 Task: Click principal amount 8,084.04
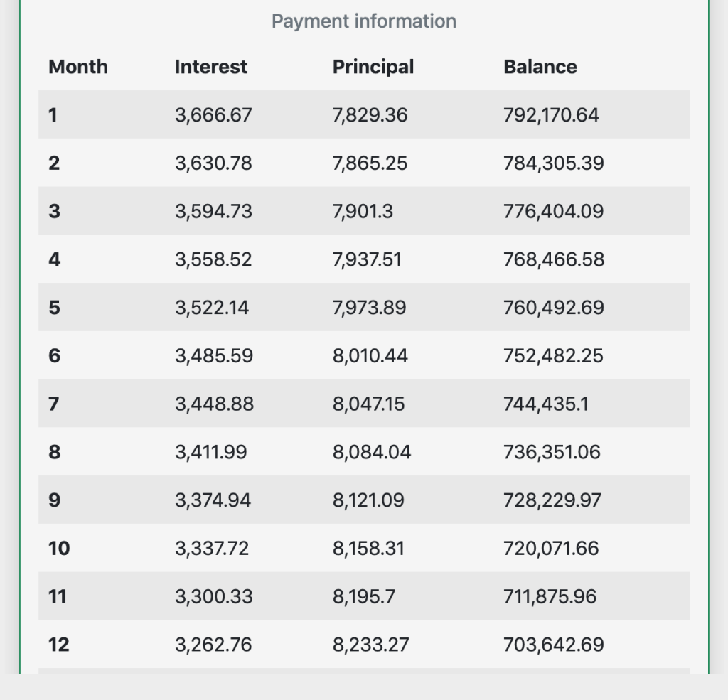371,452
